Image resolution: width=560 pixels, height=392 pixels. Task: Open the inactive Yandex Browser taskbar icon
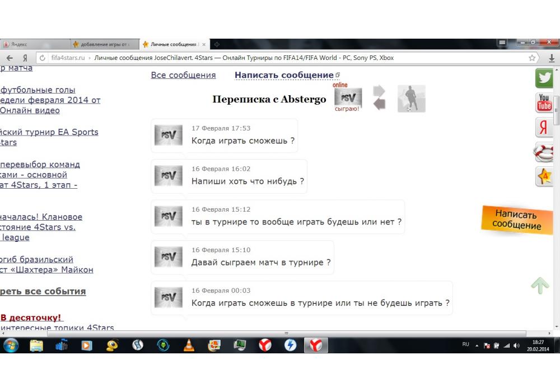tap(265, 345)
